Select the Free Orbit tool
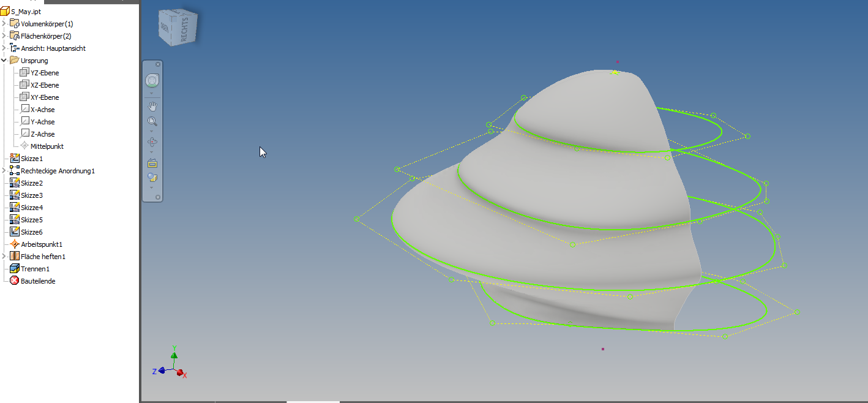The width and height of the screenshot is (868, 403). 152,141
